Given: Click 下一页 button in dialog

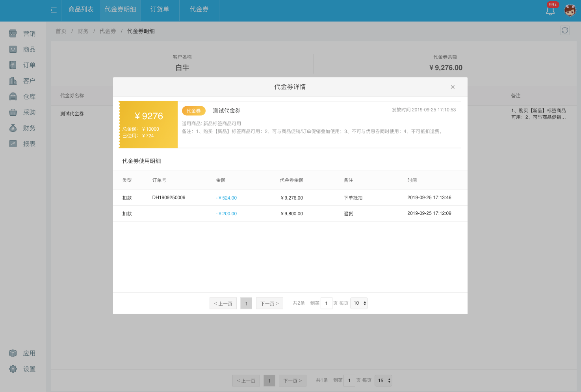Looking at the screenshot, I should (x=269, y=303).
